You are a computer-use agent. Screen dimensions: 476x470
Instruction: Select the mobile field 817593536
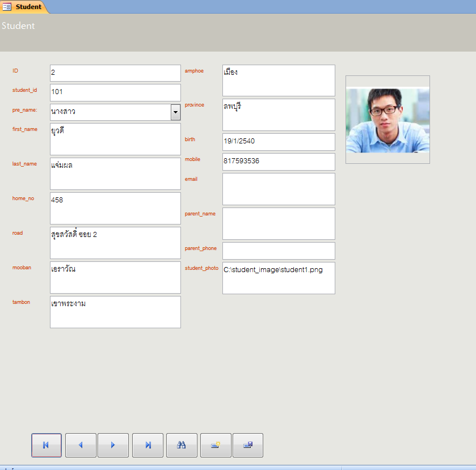[x=279, y=162]
